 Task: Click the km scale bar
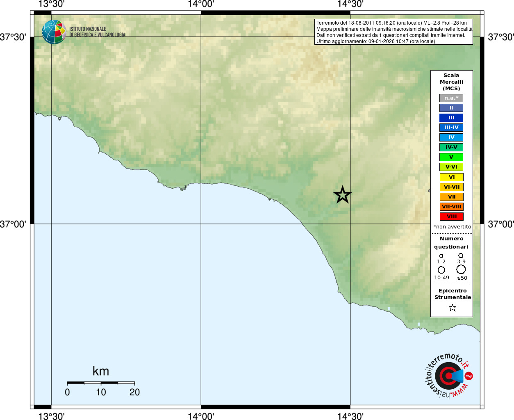pyautogui.click(x=101, y=383)
